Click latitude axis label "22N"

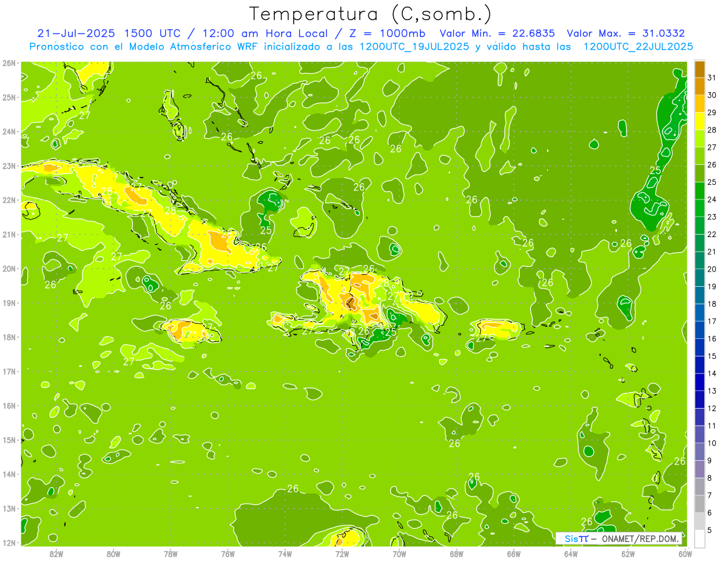point(9,200)
